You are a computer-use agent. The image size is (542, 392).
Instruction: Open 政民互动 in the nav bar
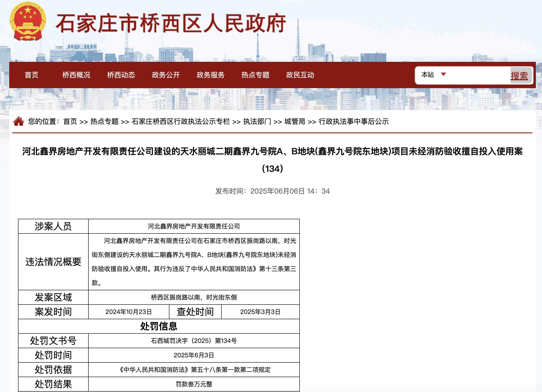[300, 75]
